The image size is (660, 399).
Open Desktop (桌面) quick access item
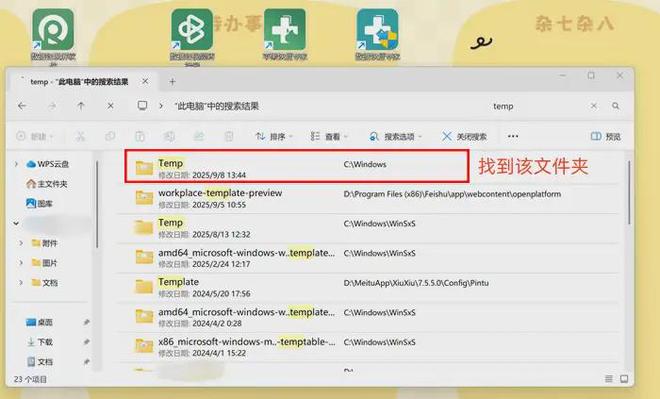[40, 322]
